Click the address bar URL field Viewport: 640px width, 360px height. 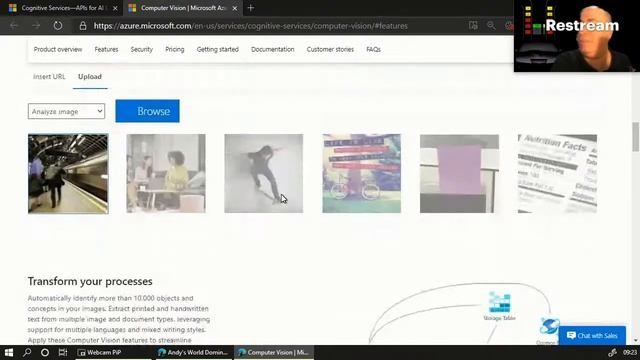(x=251, y=26)
